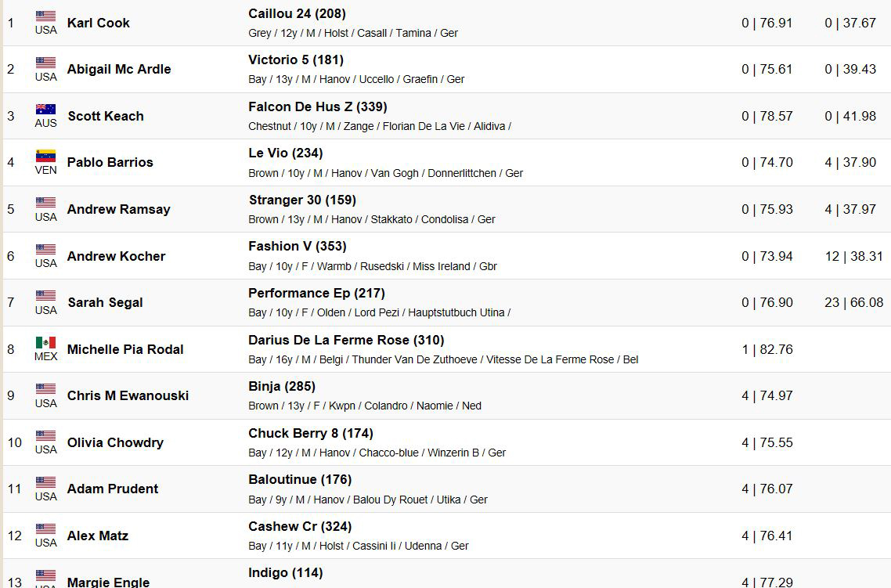Click the Mexican flag beside Michelle Pia Rodal
Image resolution: width=891 pixels, height=588 pixels.
tap(45, 342)
